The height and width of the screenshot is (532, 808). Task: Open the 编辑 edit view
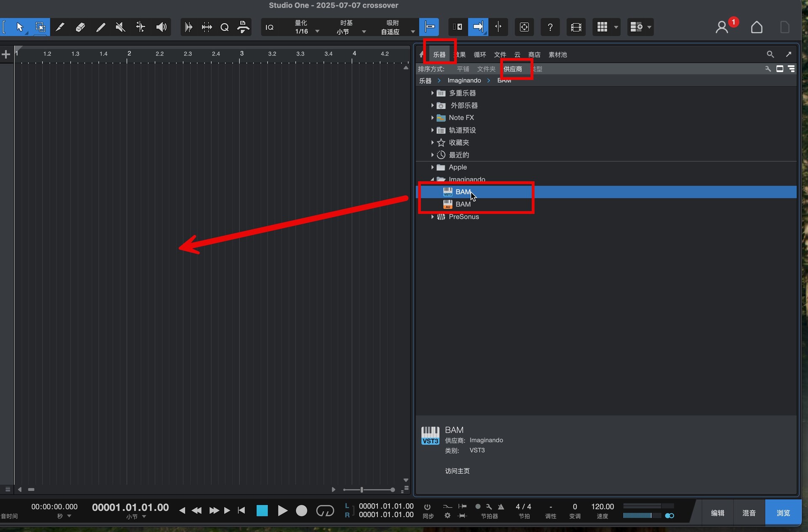click(718, 513)
